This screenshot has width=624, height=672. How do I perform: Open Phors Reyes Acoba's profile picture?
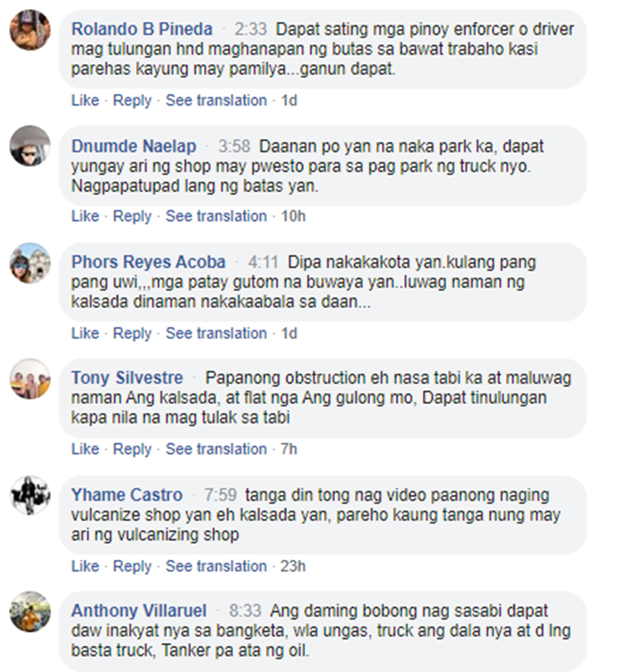(30, 263)
